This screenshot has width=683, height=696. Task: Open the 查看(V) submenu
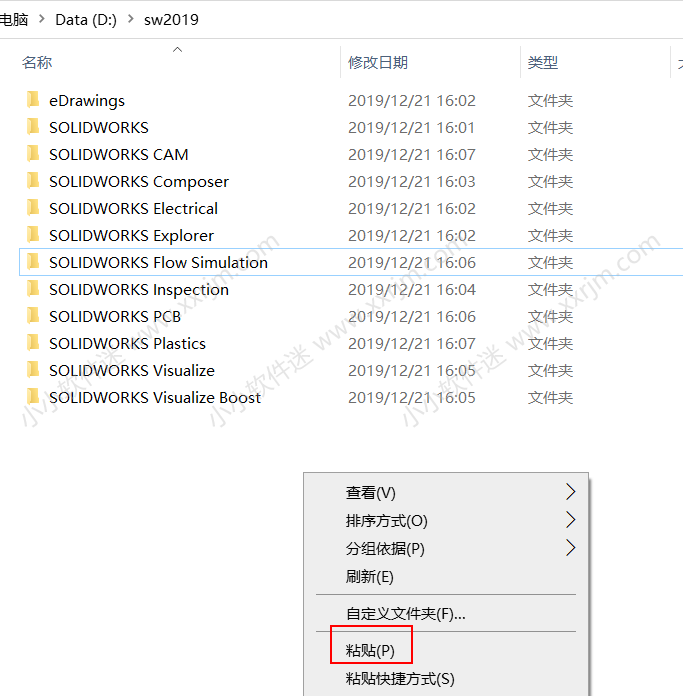pyautogui.click(x=446, y=492)
